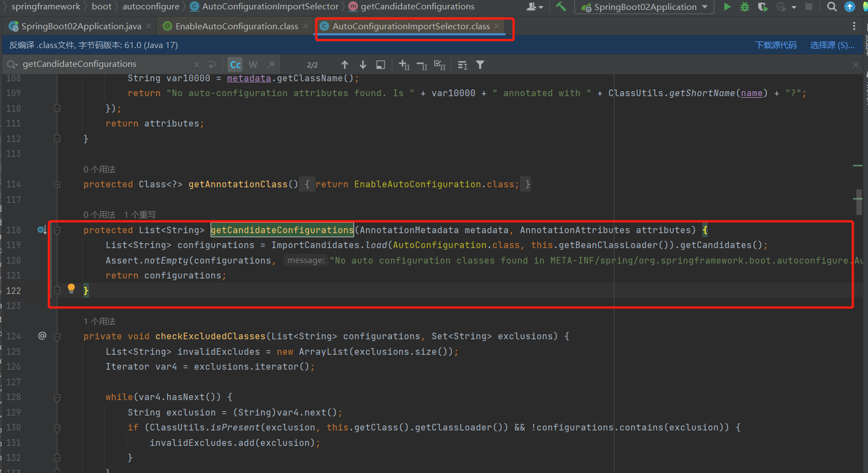Viewport: 868px width, 473px height.
Task: Click the yellow lightbulb intention icon
Action: tap(71, 288)
